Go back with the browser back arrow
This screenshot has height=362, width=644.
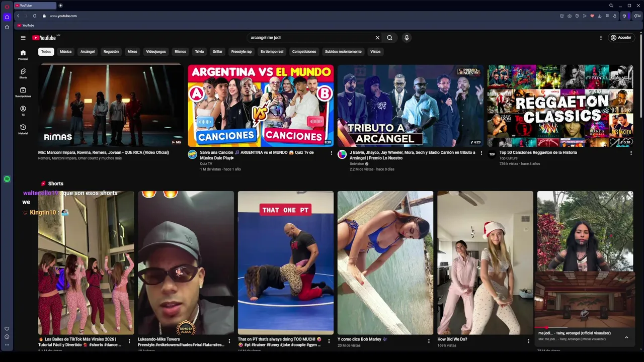[18, 16]
